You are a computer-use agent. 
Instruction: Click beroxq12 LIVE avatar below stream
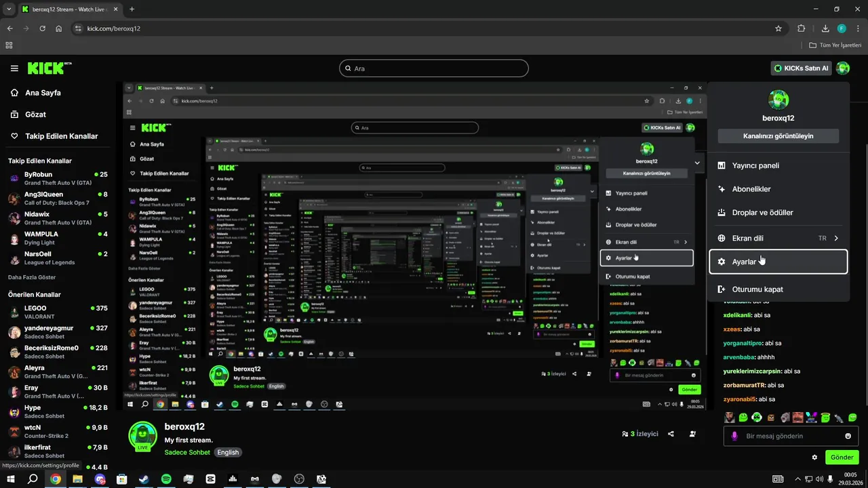pyautogui.click(x=142, y=436)
